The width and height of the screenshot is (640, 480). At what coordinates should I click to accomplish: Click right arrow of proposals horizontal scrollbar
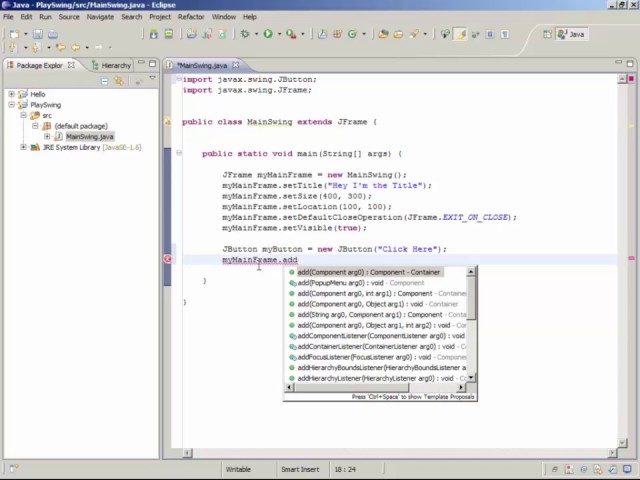(461, 387)
